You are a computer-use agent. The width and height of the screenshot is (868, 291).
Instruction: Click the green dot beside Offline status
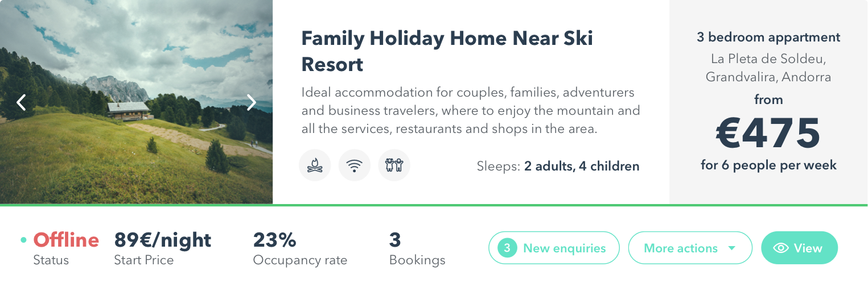23,240
